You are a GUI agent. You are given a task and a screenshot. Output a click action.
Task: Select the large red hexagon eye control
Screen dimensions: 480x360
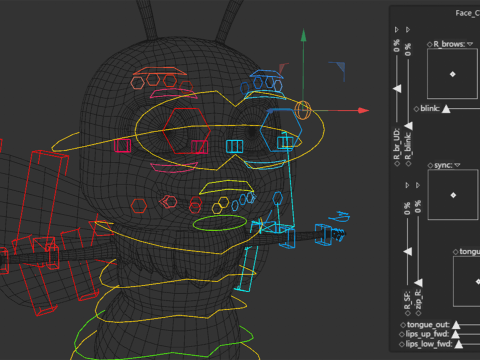(x=187, y=131)
